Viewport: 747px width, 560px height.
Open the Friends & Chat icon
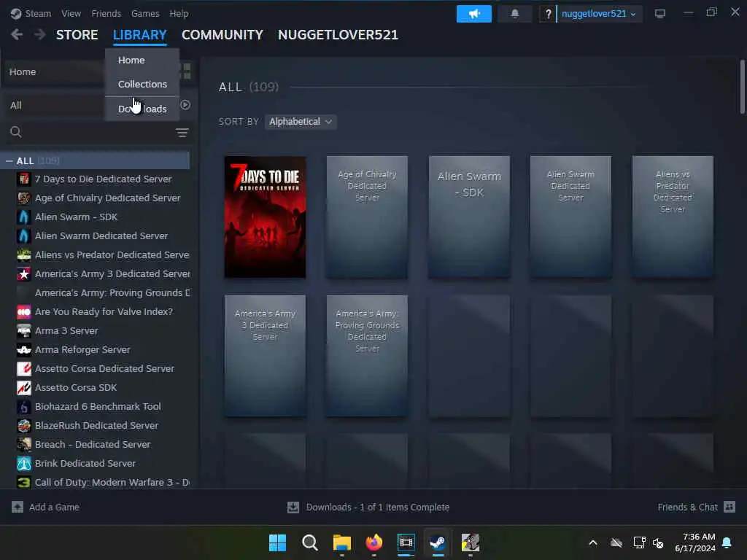point(729,507)
